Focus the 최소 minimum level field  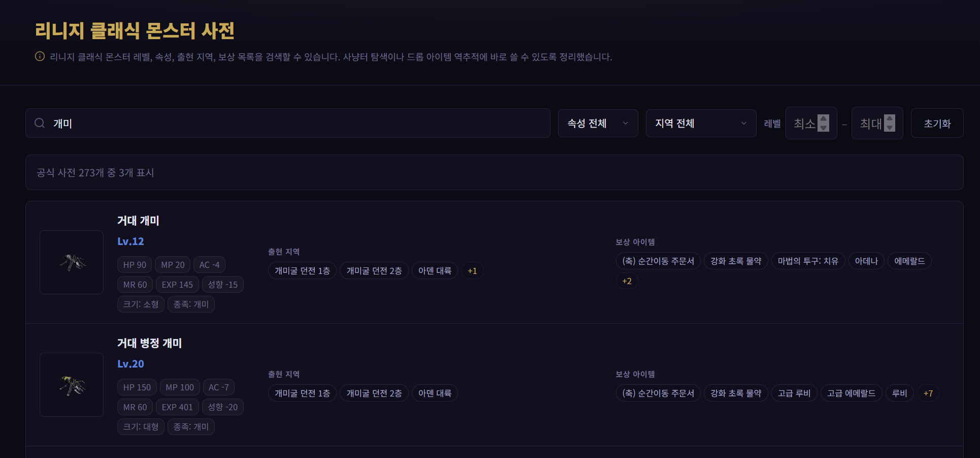811,123
